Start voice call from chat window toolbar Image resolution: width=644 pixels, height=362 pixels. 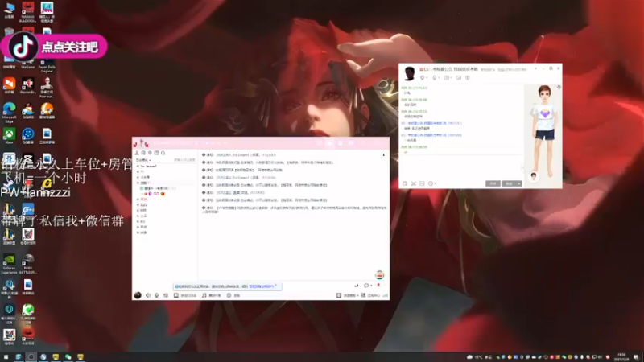coord(423,78)
